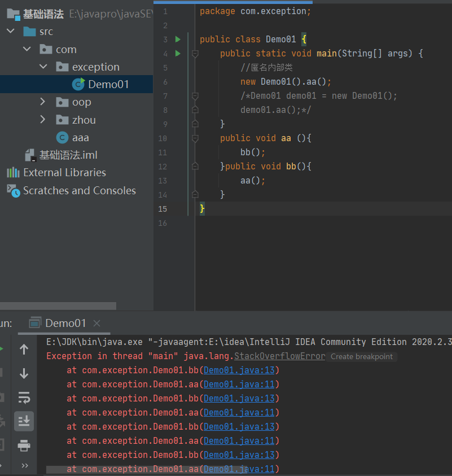Viewport: 452px width, 476px height.
Task: Open last Demo01.java:11 stack trace link
Action: [x=239, y=469]
